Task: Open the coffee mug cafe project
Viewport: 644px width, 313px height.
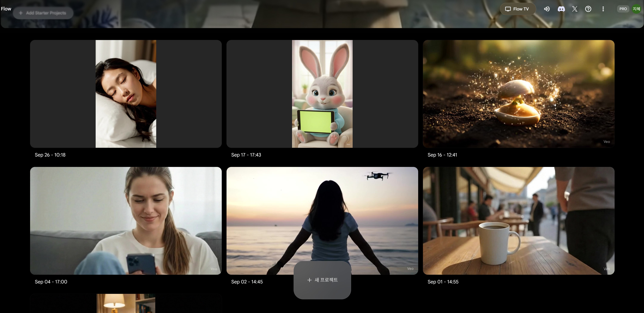Action: coord(518,220)
